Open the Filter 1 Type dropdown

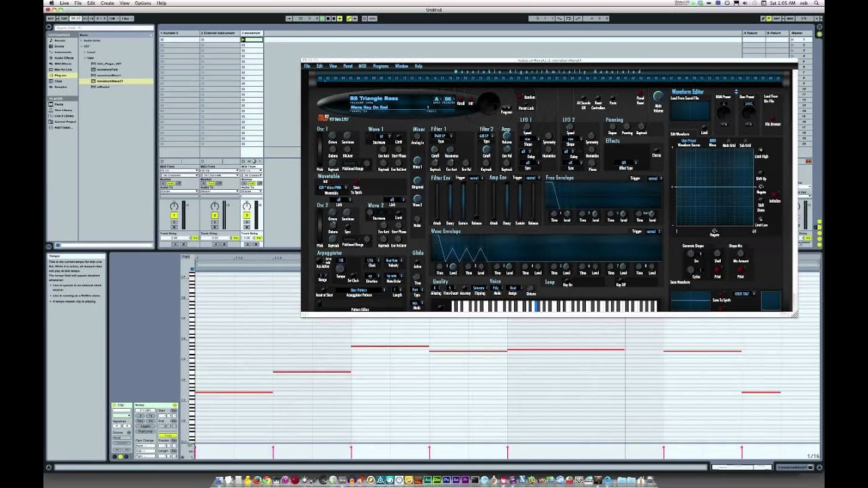tap(441, 136)
